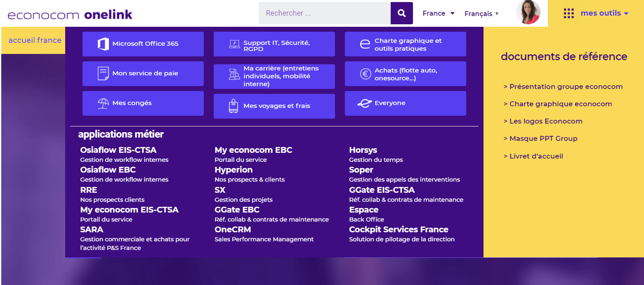The width and height of the screenshot is (644, 285).
Task: Open the Présentation groupe econocom link
Action: click(x=563, y=86)
